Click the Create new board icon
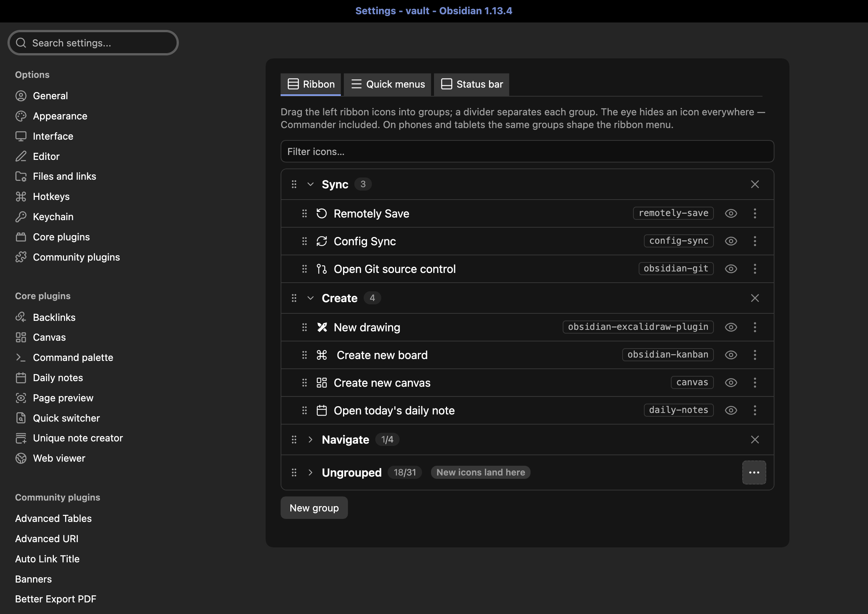 (321, 355)
